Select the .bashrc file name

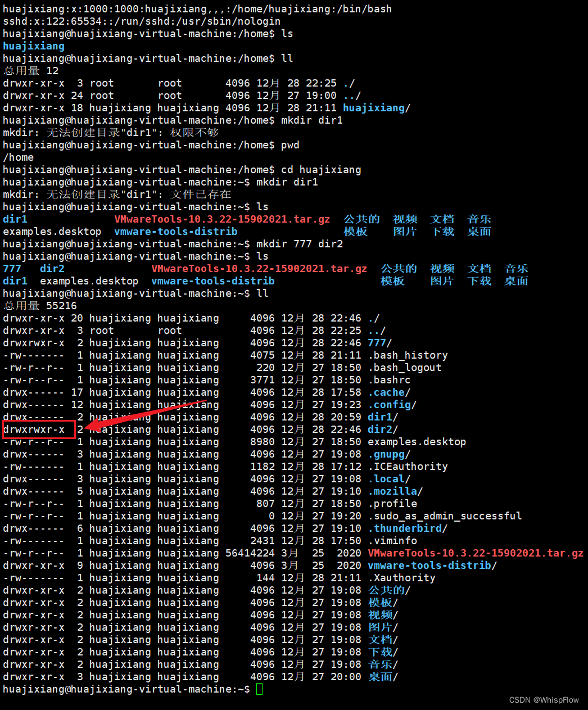coord(391,379)
